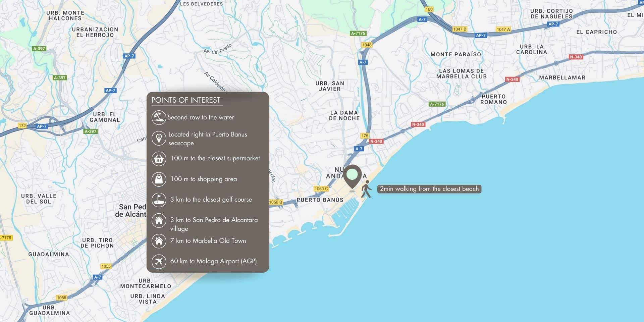
Task: Click the Points of Interest heading
Action: (x=186, y=100)
